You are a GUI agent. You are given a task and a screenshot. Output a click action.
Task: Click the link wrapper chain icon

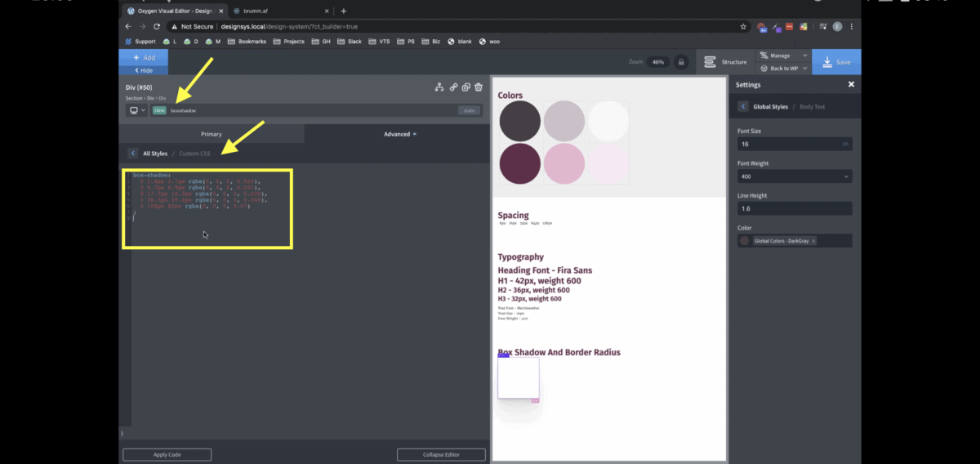(x=452, y=87)
